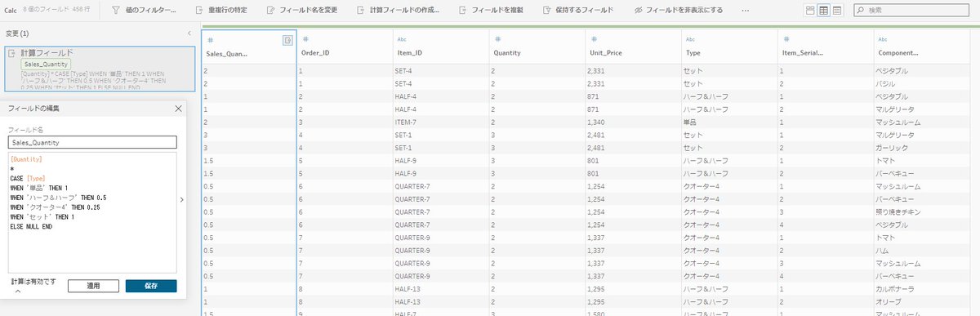Select the Item_Serial... column header name
Viewport: 980px width, 316px height.
pos(802,54)
